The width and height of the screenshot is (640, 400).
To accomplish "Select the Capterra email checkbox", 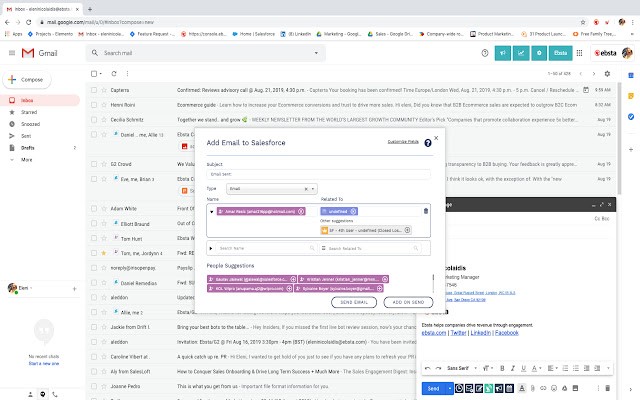I will [94, 88].
